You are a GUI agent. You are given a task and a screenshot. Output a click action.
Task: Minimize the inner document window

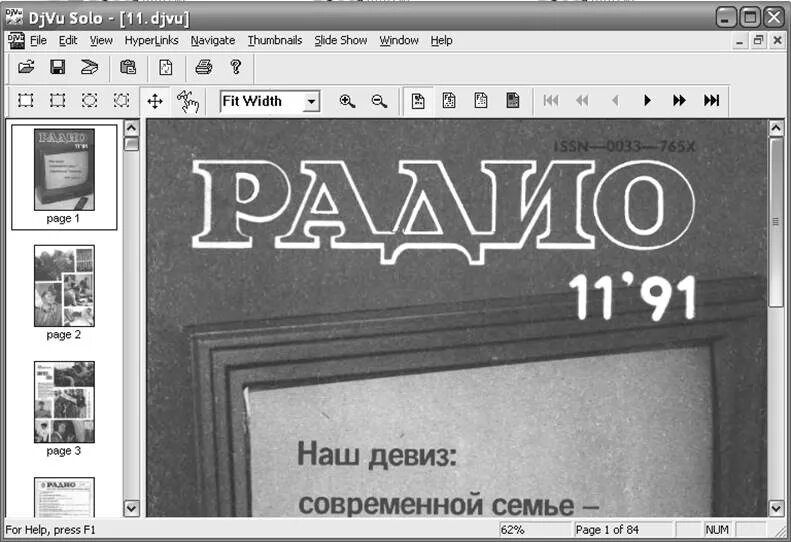pyautogui.click(x=740, y=41)
